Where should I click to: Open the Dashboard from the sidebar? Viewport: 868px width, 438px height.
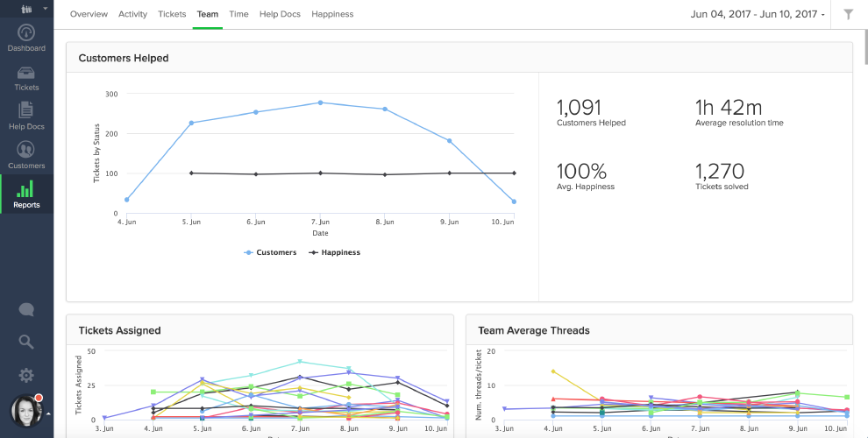26,37
